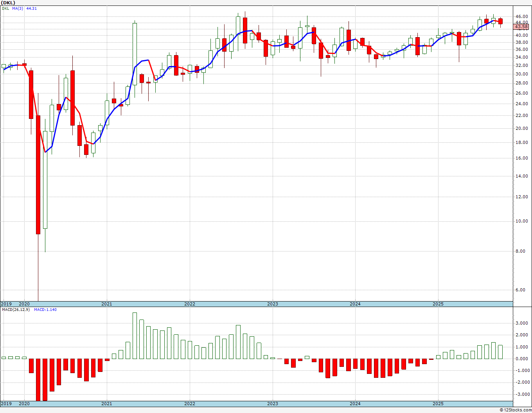Screen dimensions: 532x413
Task: Click 2023 on the MACD panel time axis
Action: [x=273, y=403]
